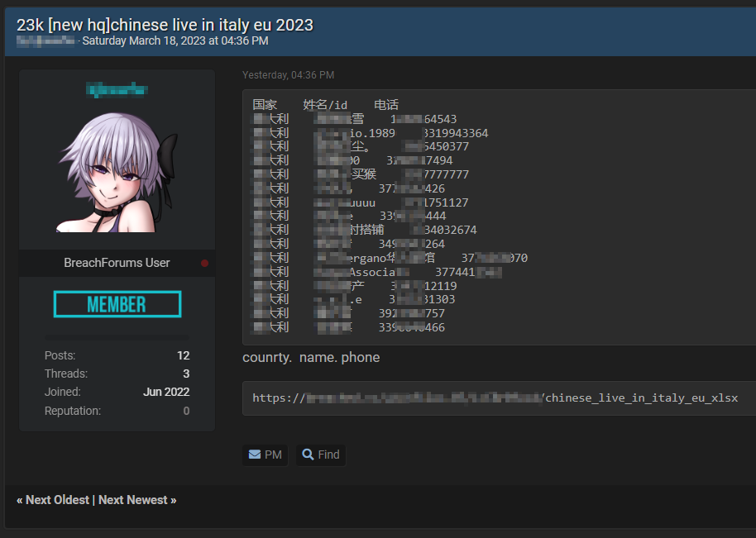Open the blurred username above the avatar

pyautogui.click(x=117, y=88)
